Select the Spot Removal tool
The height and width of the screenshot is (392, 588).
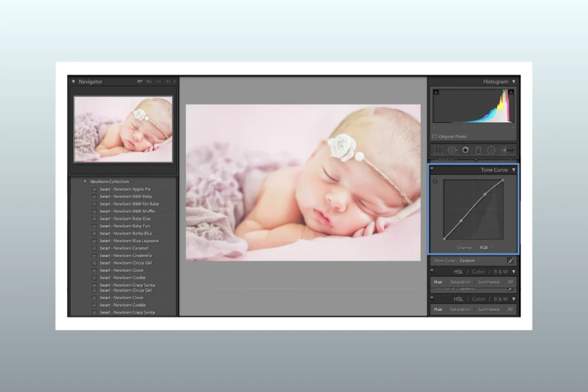[452, 150]
